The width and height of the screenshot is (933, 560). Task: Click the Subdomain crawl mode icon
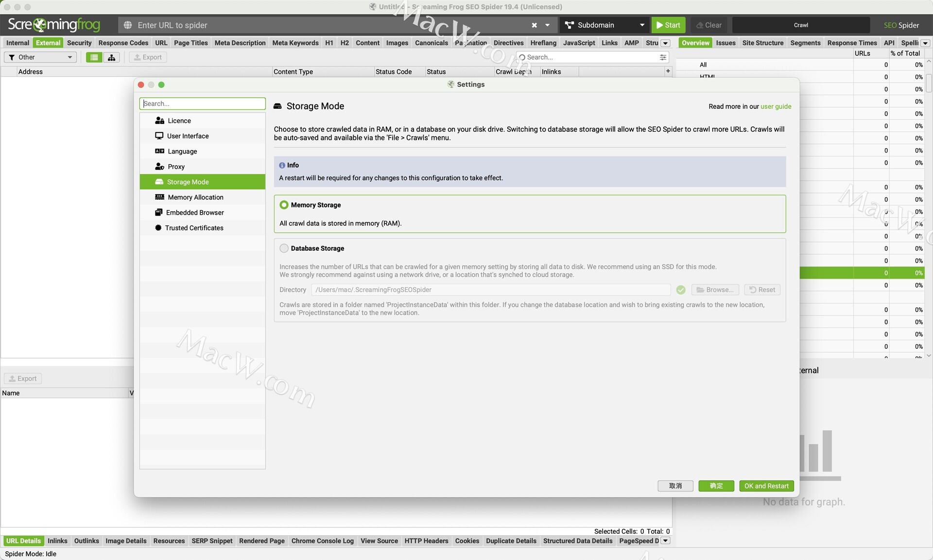tap(570, 25)
